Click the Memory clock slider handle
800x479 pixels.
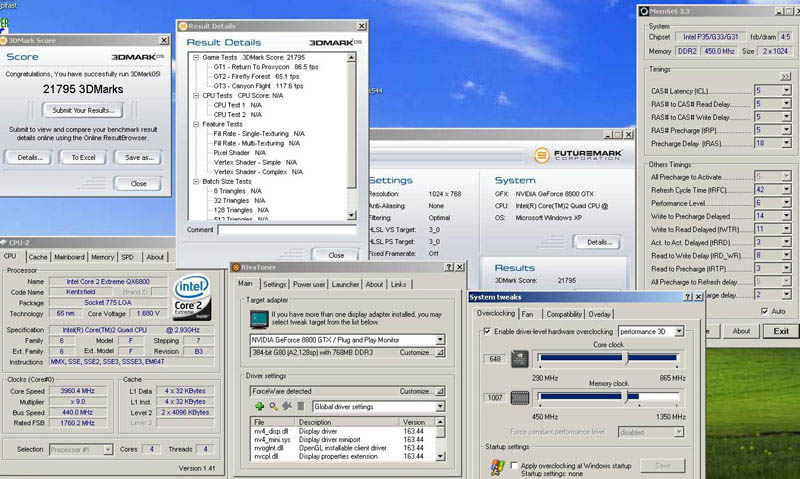click(x=626, y=396)
